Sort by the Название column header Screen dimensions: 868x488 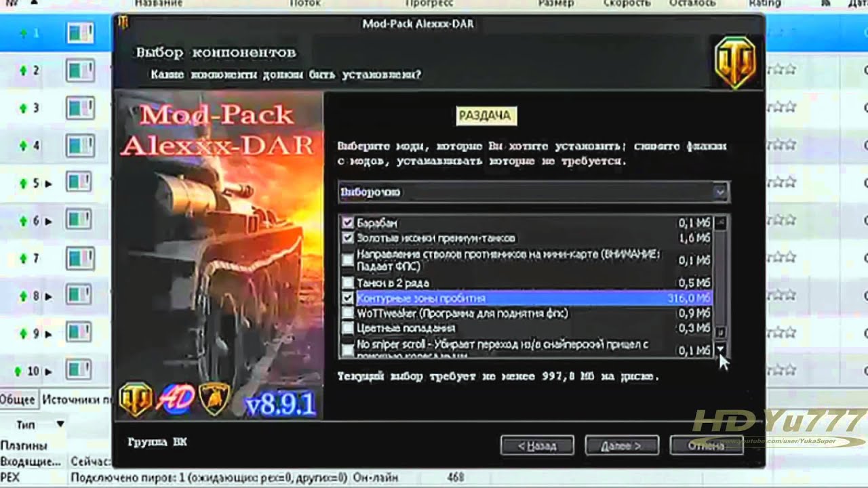pyautogui.click(x=158, y=4)
